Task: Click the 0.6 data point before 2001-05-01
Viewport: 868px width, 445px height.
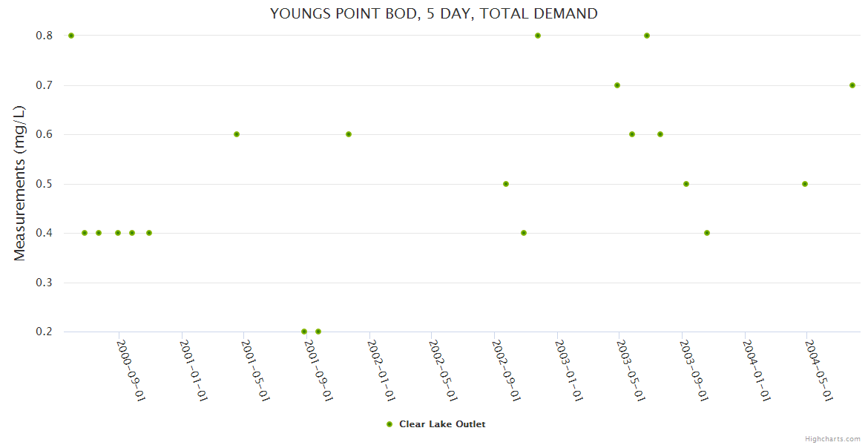Action: pos(237,134)
